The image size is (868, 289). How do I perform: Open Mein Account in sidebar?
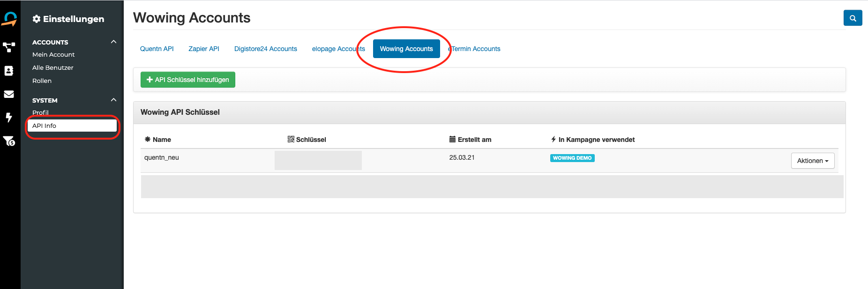pos(53,54)
